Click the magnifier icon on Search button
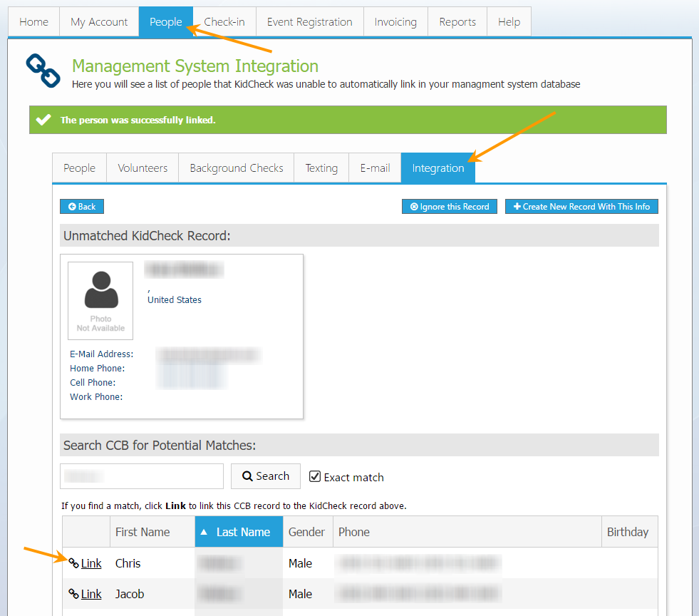 point(247,476)
